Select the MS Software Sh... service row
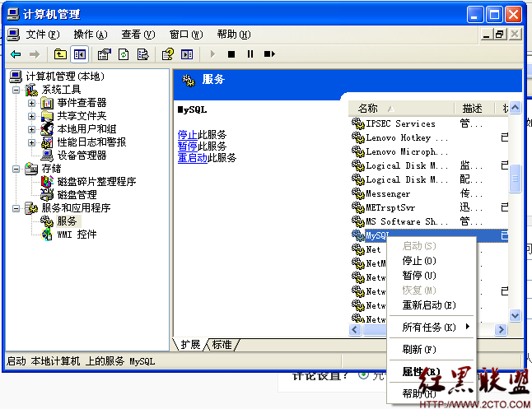 pos(429,221)
